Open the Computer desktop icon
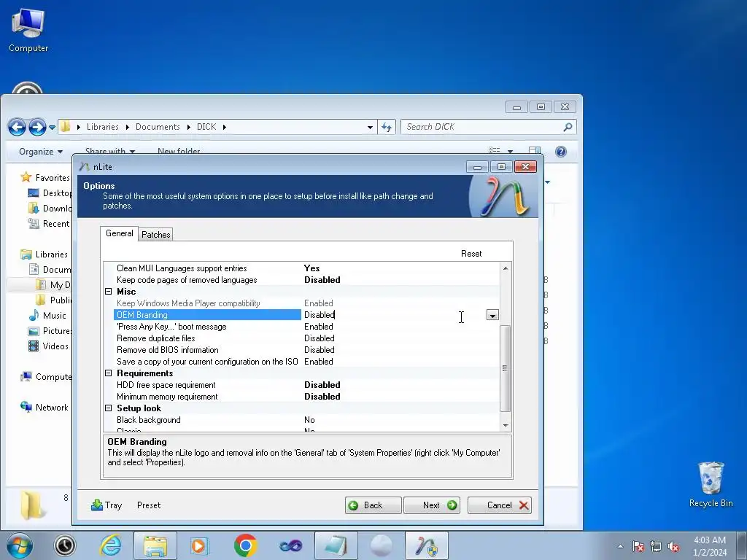 [x=28, y=31]
